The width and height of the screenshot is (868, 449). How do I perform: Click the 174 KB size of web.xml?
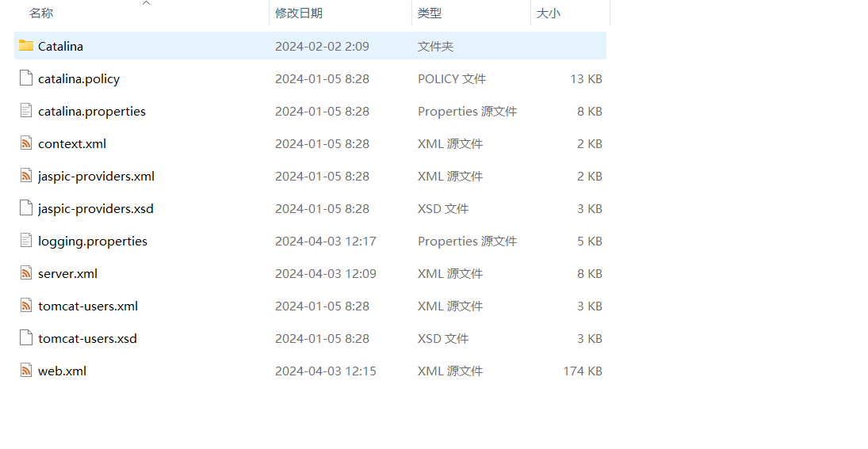click(583, 371)
